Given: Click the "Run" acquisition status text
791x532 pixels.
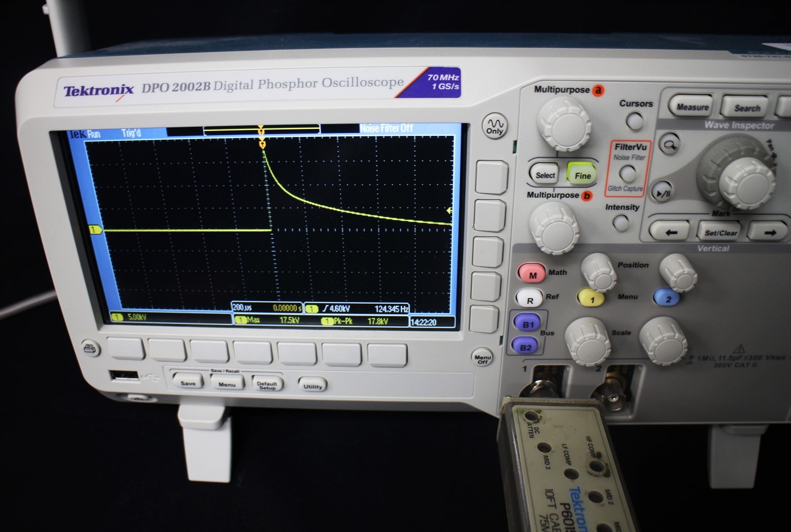Looking at the screenshot, I should (94, 134).
